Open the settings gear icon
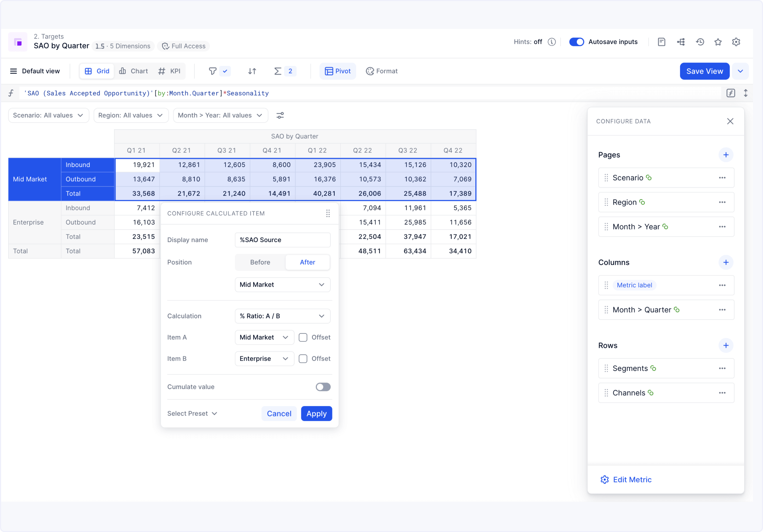The width and height of the screenshot is (763, 532). coord(736,42)
